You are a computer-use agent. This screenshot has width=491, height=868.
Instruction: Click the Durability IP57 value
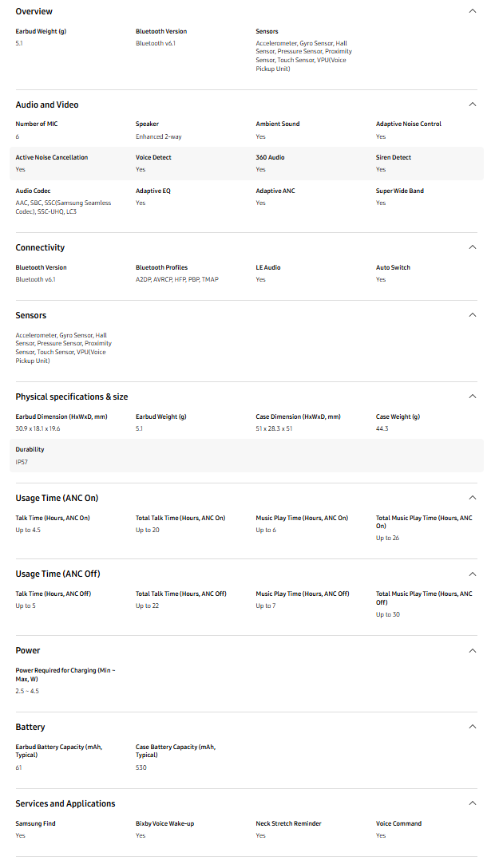click(22, 462)
